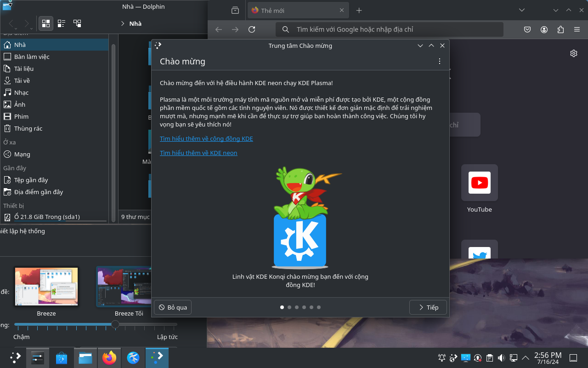Open the Firefox account profile icon
Viewport: 588px width, 368px height.
click(544, 29)
